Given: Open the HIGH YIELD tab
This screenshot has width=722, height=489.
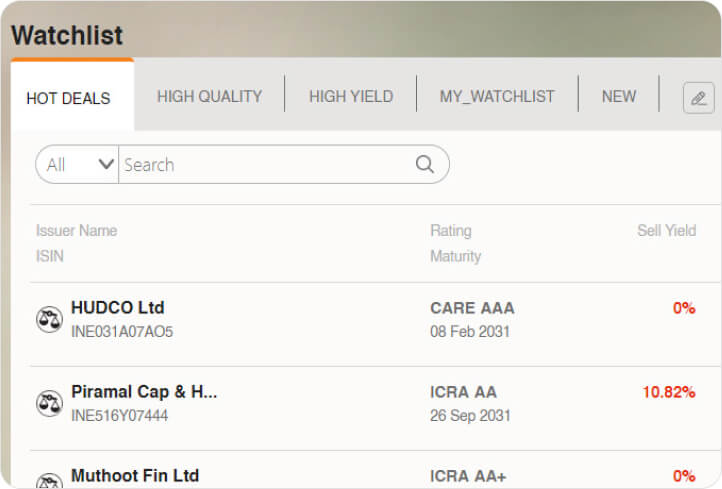Looking at the screenshot, I should (351, 97).
